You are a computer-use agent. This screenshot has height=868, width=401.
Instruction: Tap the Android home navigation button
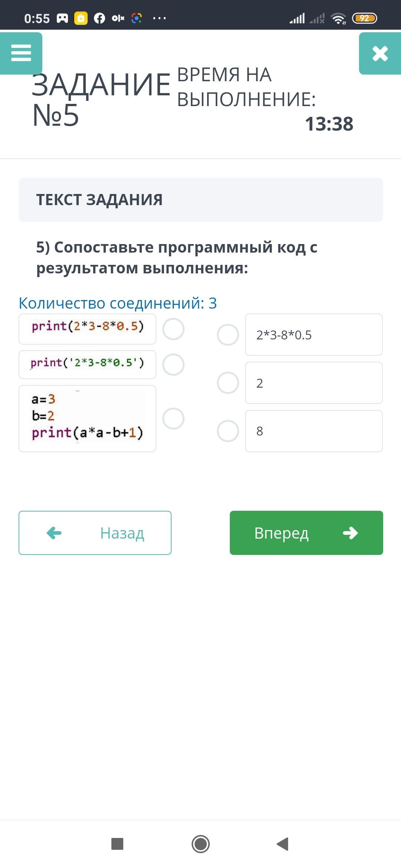[200, 844]
